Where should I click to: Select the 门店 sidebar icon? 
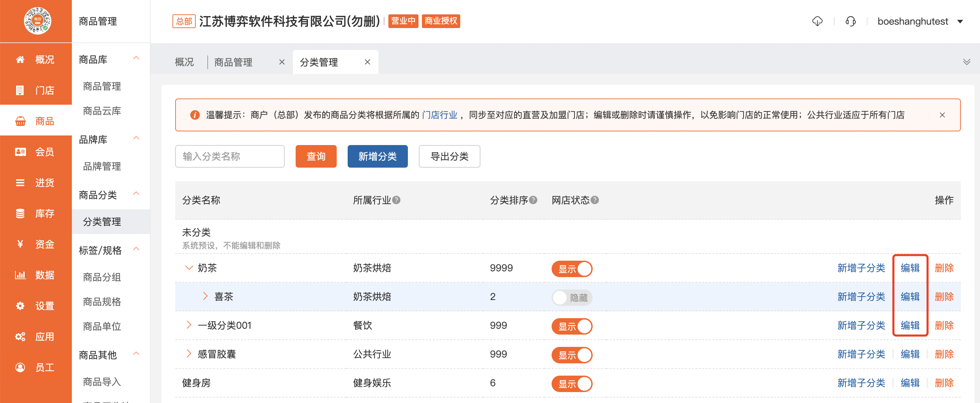click(20, 90)
